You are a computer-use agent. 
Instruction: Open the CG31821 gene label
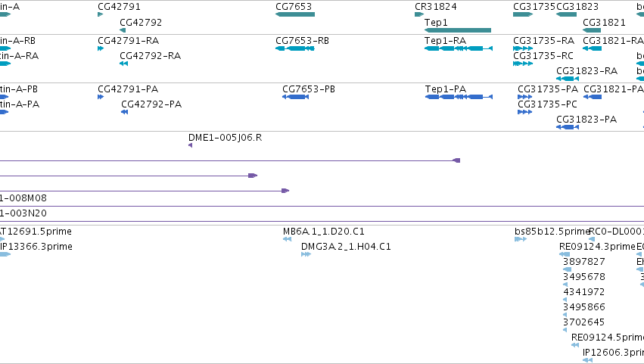click(x=604, y=23)
